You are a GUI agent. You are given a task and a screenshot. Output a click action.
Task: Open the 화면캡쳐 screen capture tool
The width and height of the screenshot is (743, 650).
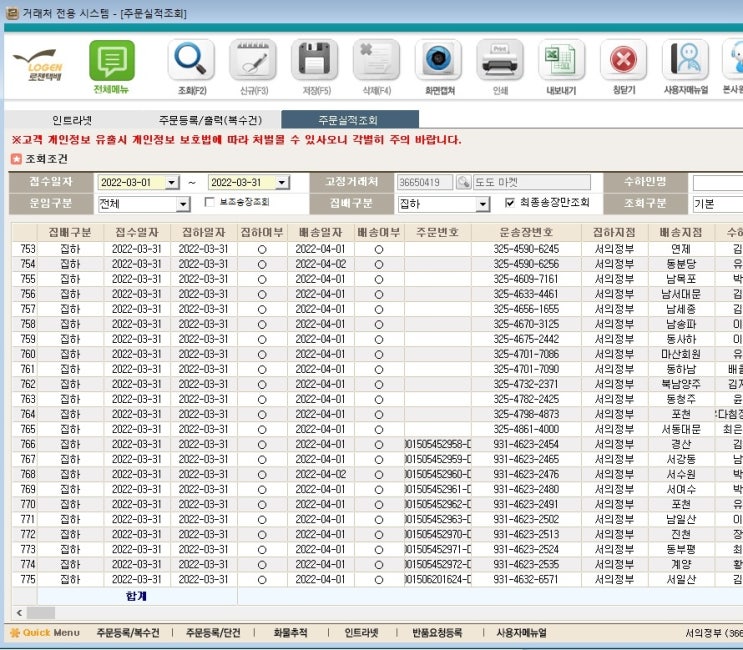437,61
